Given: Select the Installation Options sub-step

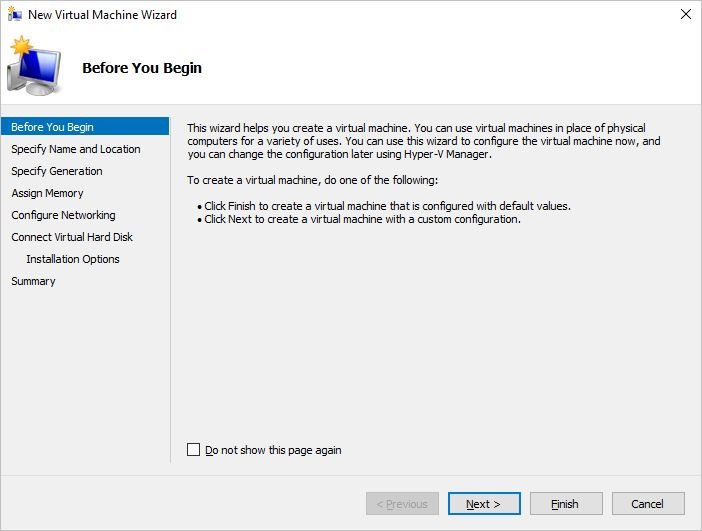Looking at the screenshot, I should coord(73,259).
